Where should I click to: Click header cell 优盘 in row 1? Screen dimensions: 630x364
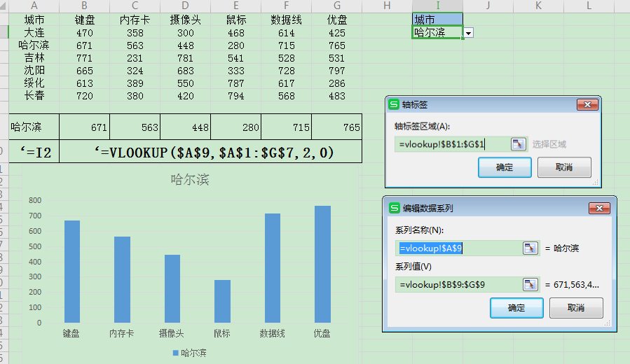336,20
